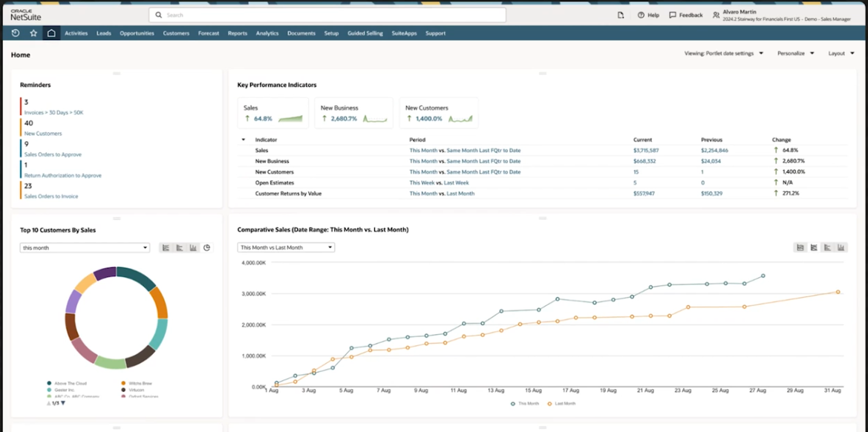This screenshot has height=432, width=868.
Task: Click into the global Search field
Action: click(327, 15)
